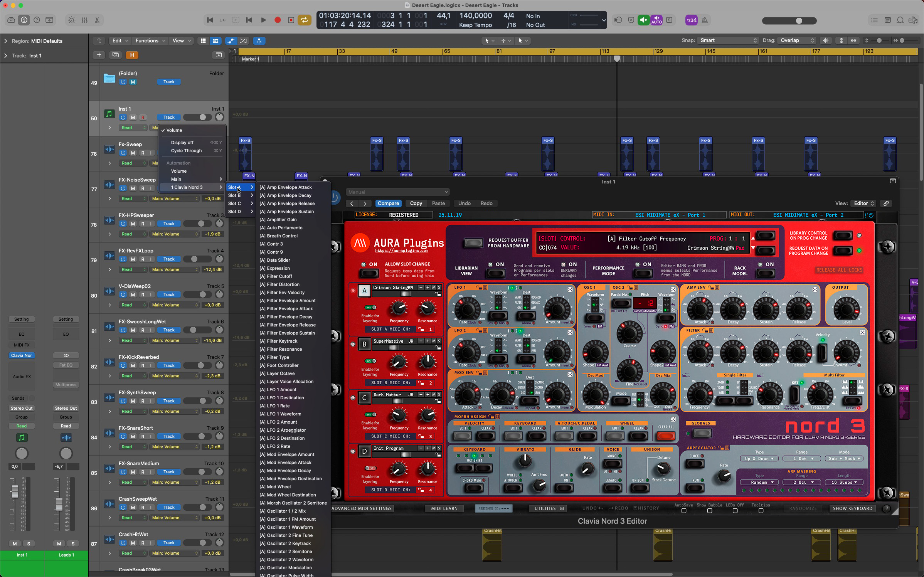Mute the FX-HPSweeper track
This screenshot has height=577, width=924.
pyautogui.click(x=133, y=224)
